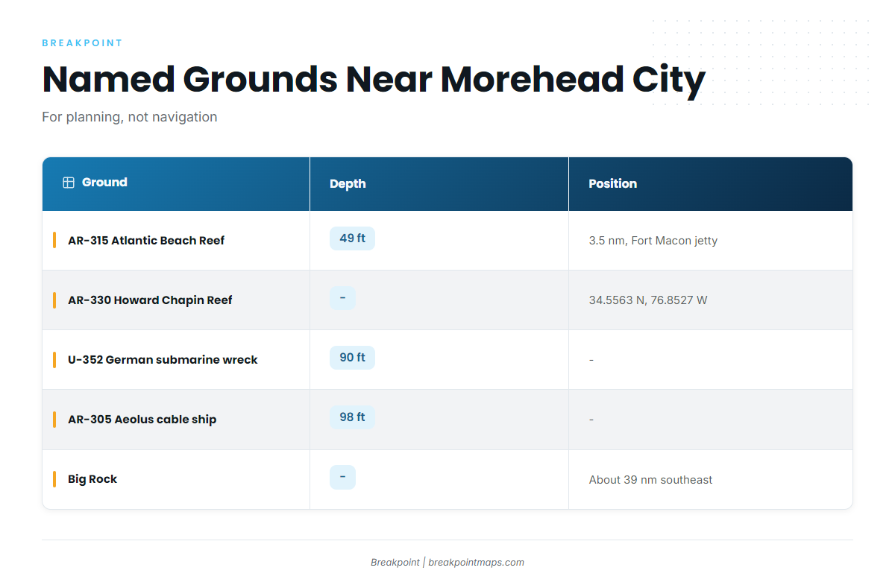Click the Big Rock row name

92,479
